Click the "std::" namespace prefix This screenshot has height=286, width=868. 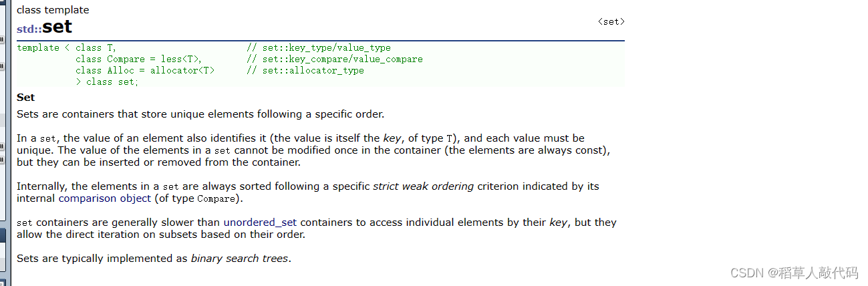(29, 29)
